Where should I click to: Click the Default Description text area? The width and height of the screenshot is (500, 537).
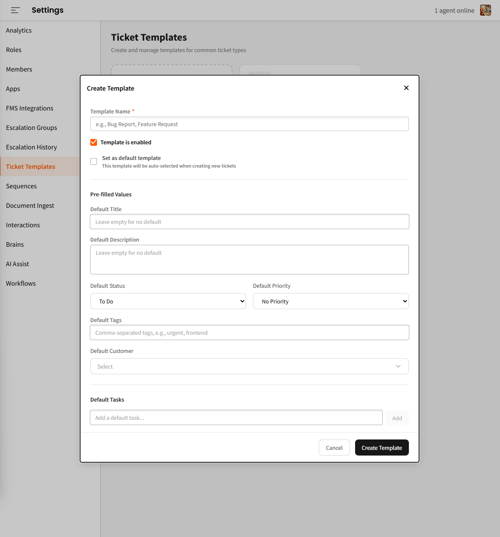(249, 260)
